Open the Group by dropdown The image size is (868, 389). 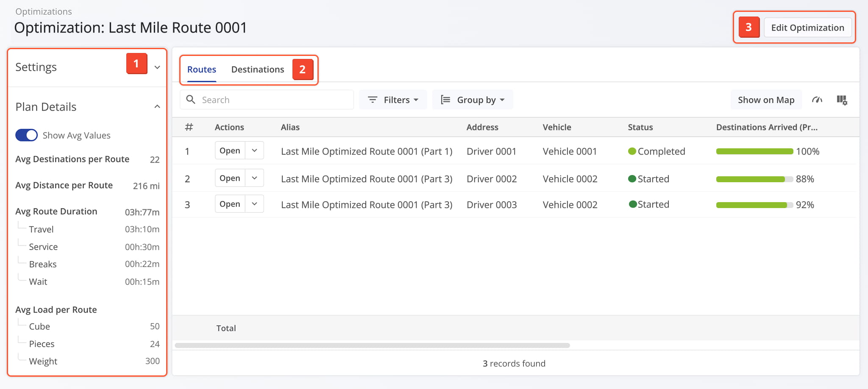[x=473, y=100]
